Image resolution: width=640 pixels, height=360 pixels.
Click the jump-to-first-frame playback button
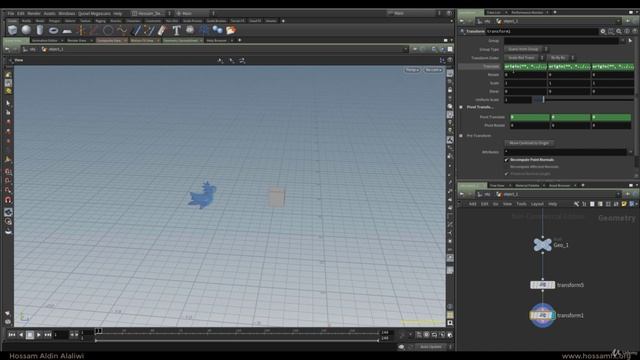[12, 335]
